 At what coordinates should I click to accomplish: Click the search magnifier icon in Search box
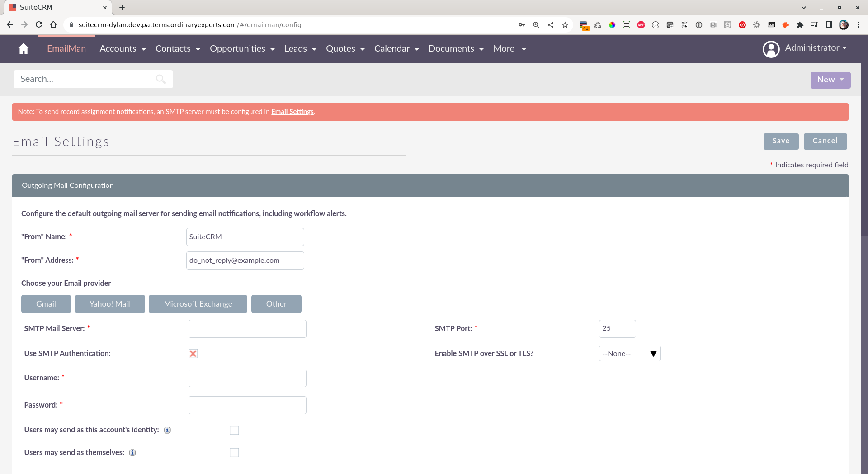click(160, 79)
